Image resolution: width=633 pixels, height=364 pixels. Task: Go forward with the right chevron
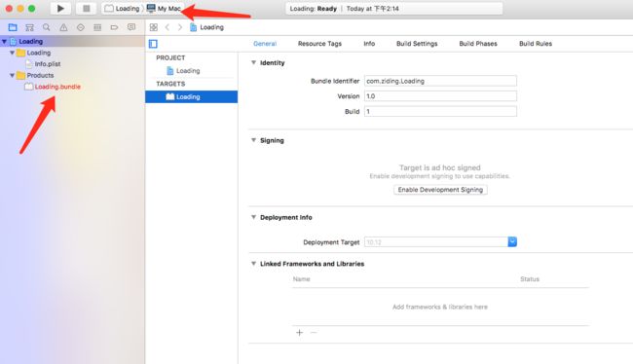point(180,27)
